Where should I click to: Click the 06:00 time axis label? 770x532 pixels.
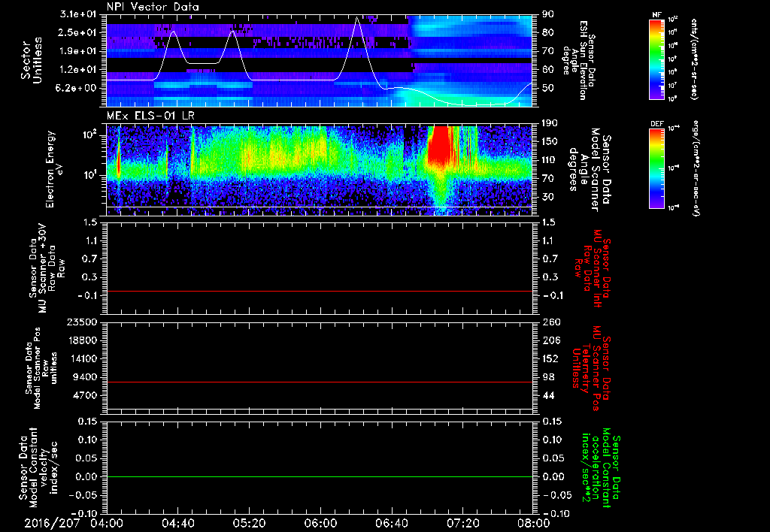(320, 523)
